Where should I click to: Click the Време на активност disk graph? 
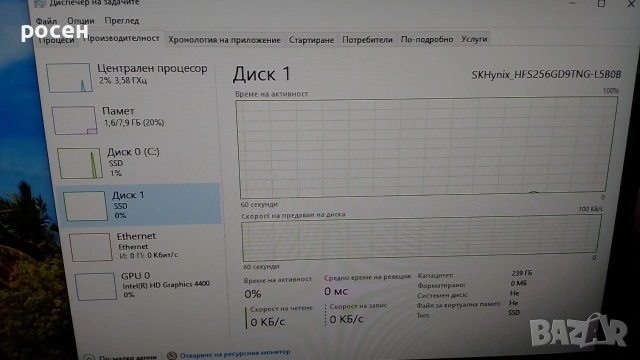[x=427, y=147]
